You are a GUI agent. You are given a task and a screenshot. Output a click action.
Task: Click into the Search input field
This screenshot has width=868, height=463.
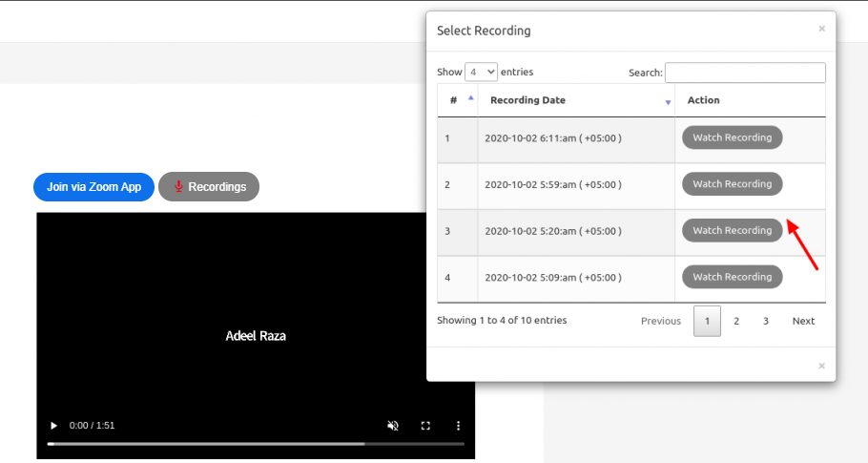pos(745,73)
